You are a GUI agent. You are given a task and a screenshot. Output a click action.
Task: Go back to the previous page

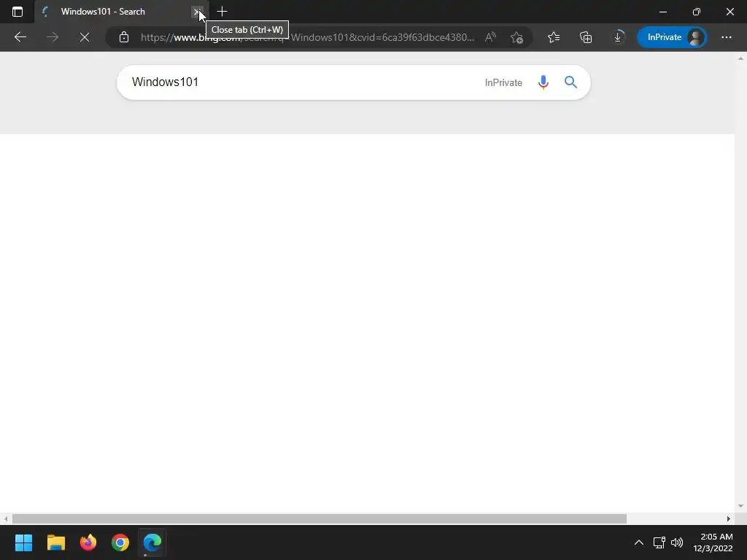point(20,37)
